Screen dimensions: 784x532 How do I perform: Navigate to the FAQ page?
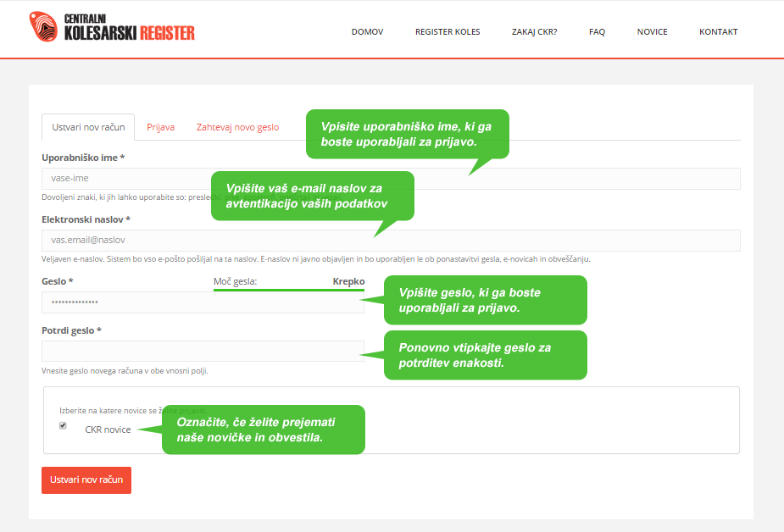(597, 32)
